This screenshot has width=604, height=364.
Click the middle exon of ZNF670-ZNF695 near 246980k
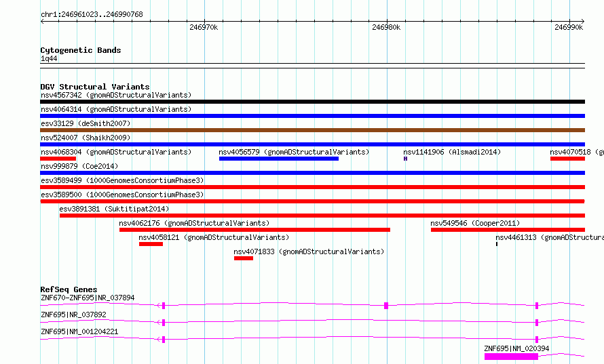(x=386, y=306)
